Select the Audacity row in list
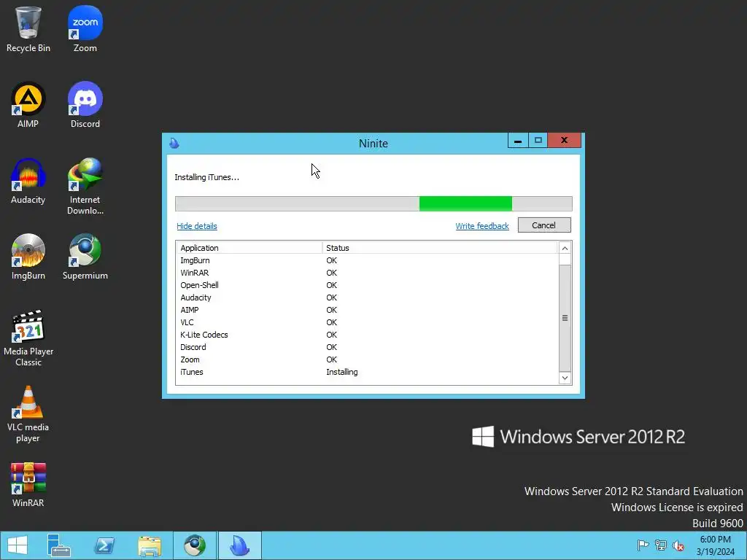The image size is (747, 560). [x=367, y=297]
